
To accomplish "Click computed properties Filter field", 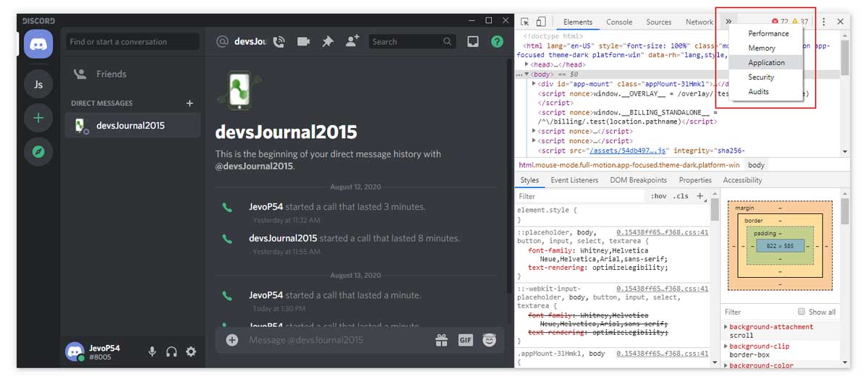I will point(757,312).
